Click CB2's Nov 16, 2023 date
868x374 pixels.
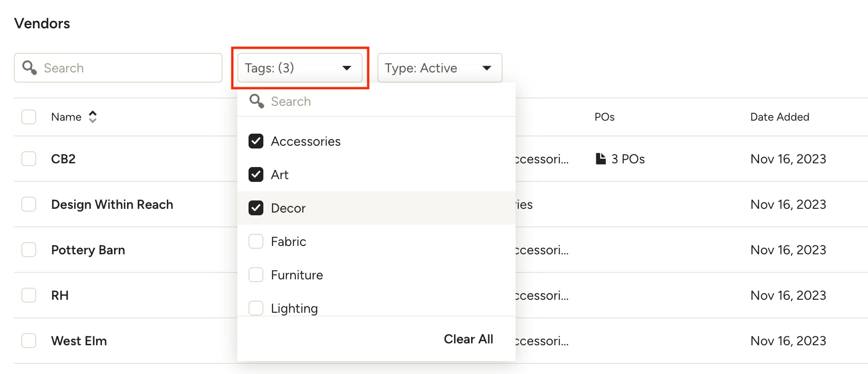coord(788,159)
